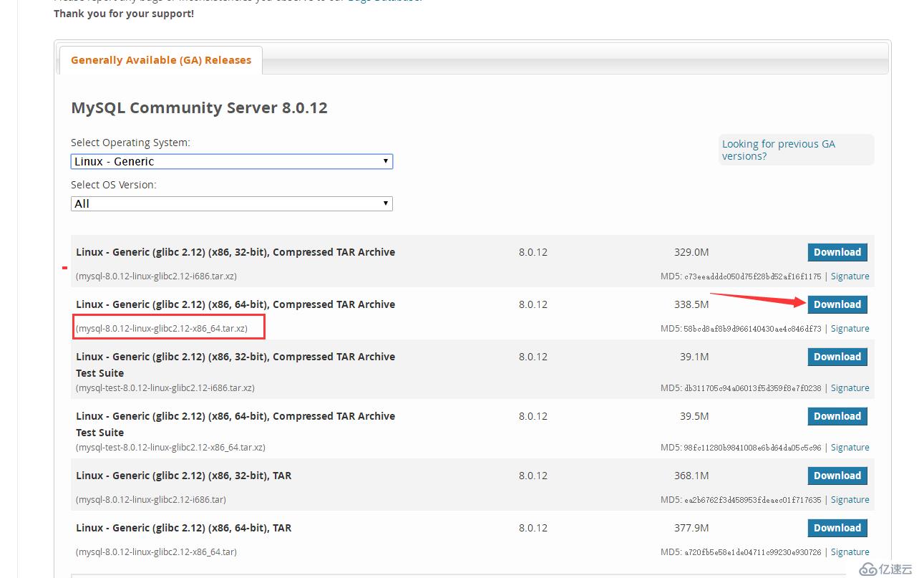Click Thank you for your support text

(124, 14)
